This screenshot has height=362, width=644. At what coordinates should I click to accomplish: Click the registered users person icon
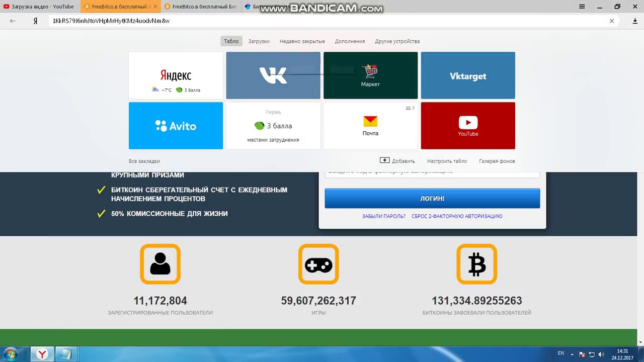tap(160, 264)
